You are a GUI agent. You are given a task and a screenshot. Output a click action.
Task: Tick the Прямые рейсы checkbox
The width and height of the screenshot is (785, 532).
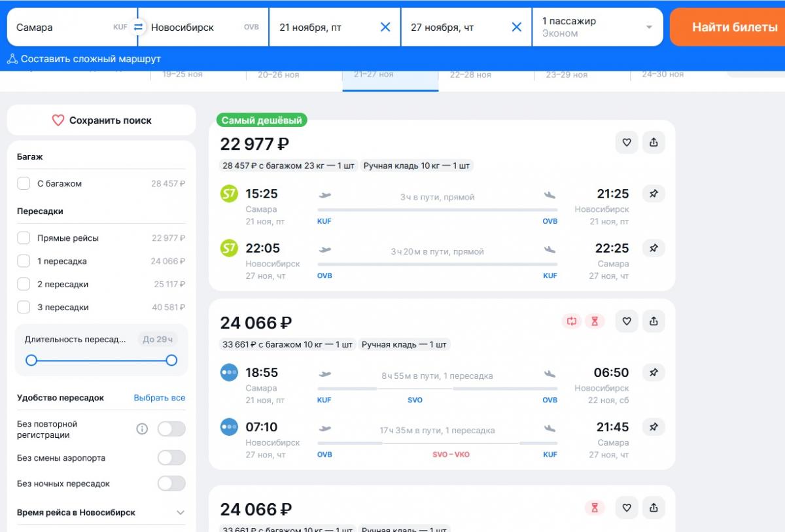[x=24, y=238]
